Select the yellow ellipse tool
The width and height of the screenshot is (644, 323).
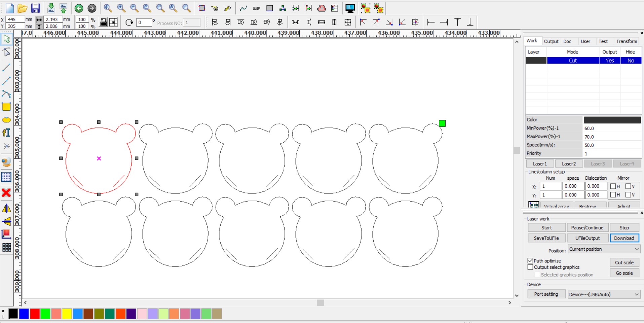(x=6, y=120)
